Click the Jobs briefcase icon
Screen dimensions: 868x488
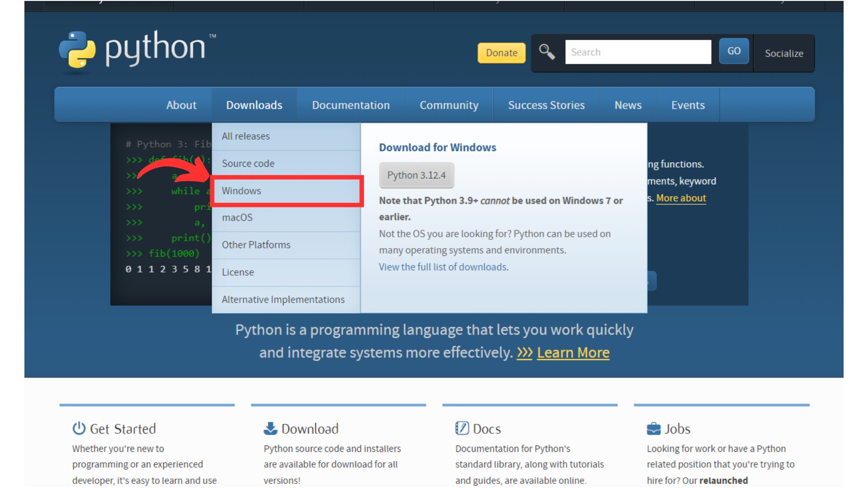[654, 428]
